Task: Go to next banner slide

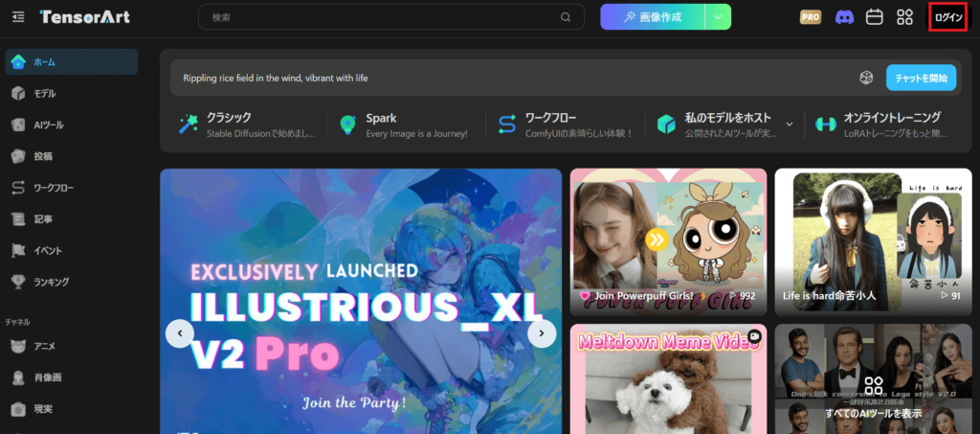Action: [x=542, y=333]
